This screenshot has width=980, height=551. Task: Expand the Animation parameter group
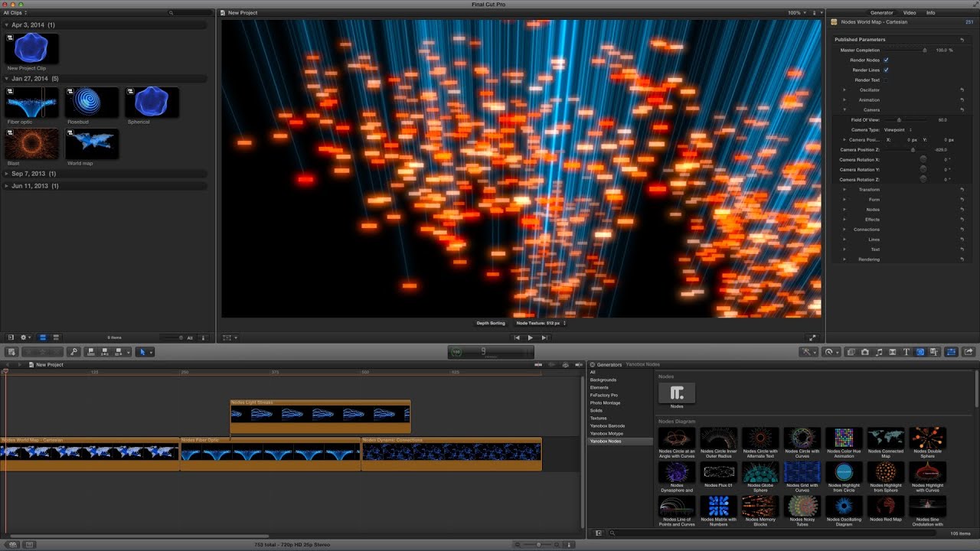pos(844,100)
